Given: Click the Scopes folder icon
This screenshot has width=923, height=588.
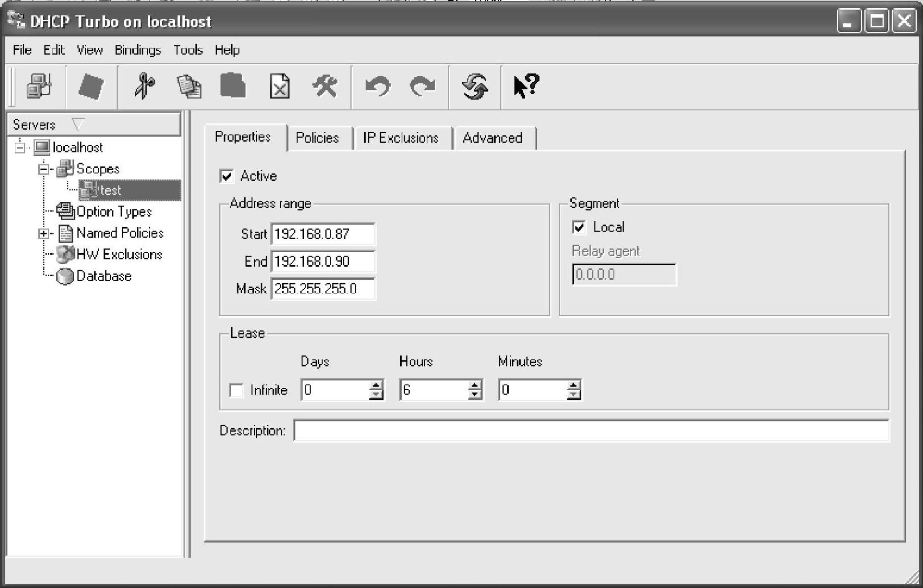Looking at the screenshot, I should [x=65, y=168].
